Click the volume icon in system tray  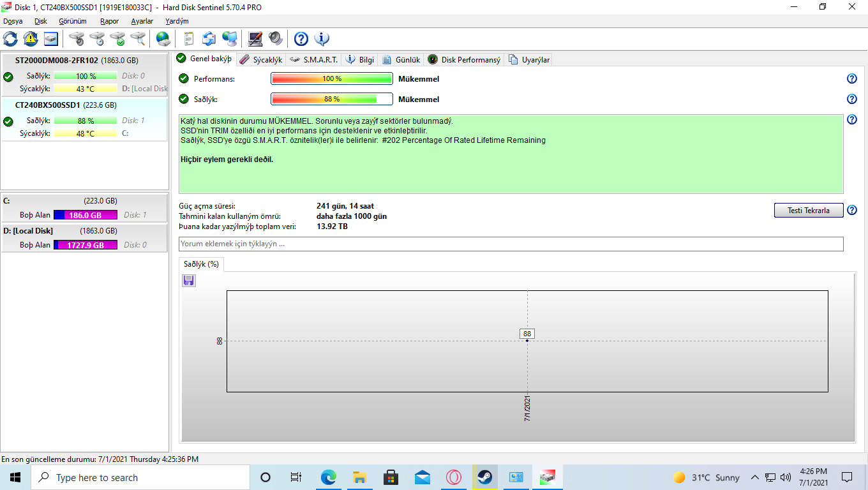click(786, 477)
